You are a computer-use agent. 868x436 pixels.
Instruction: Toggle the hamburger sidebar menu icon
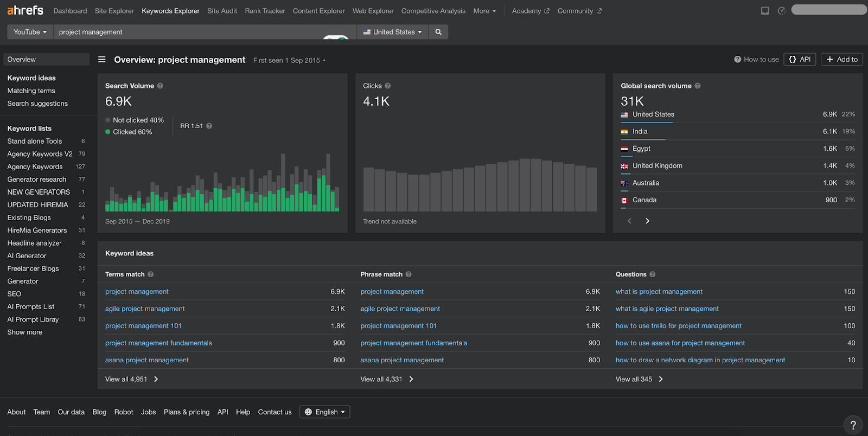click(x=101, y=60)
